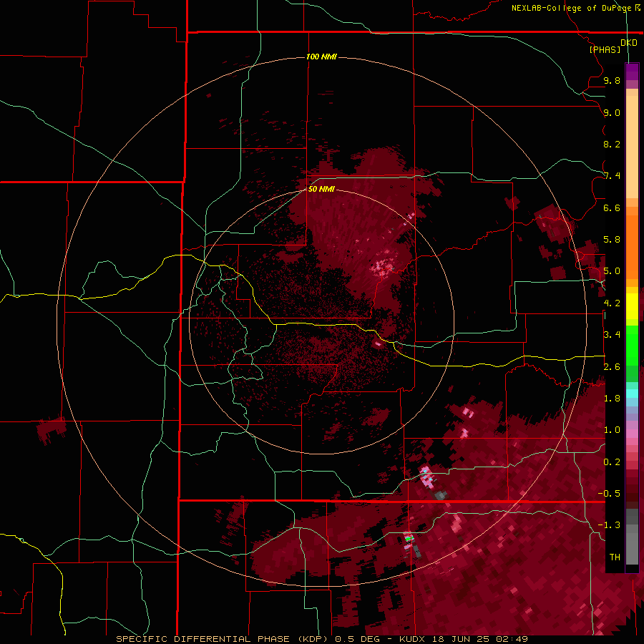
Task: Click the 50 NMI range ring label
Action: pos(321,189)
